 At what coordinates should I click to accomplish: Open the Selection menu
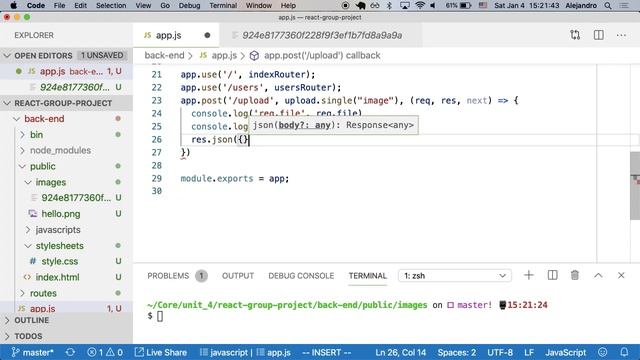pos(111,5)
